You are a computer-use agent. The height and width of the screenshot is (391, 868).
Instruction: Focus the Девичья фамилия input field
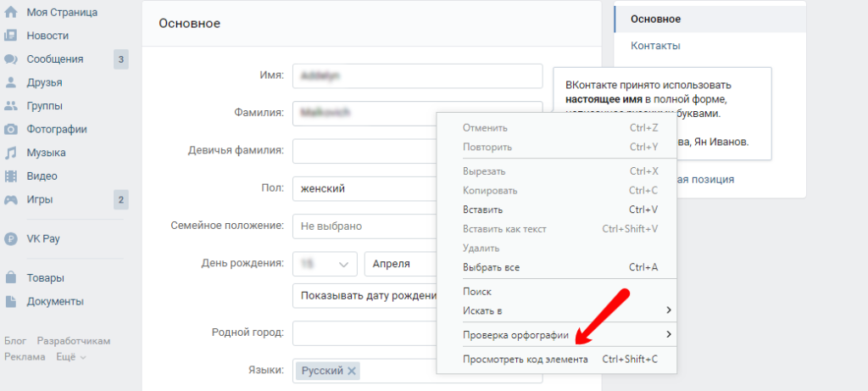coord(364,151)
